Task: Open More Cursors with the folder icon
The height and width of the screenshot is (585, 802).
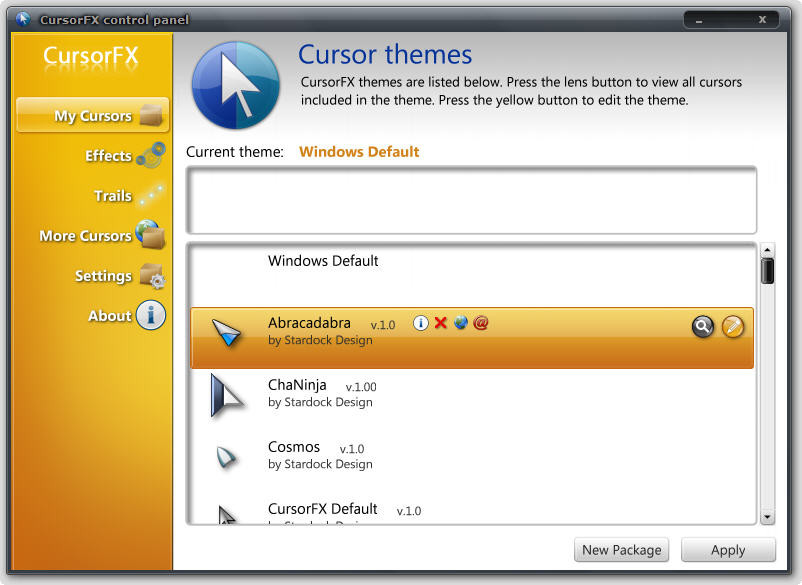Action: [x=155, y=236]
